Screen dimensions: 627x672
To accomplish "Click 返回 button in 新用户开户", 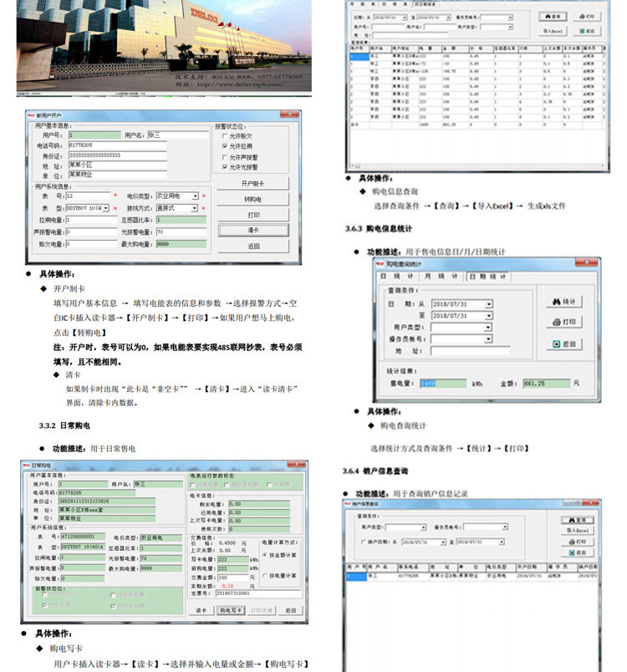I will (252, 247).
